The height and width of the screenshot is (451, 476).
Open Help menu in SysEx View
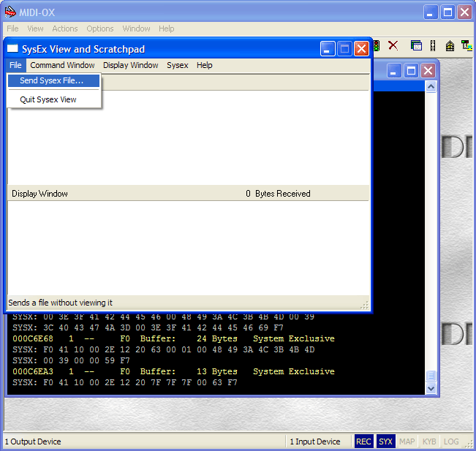[204, 65]
